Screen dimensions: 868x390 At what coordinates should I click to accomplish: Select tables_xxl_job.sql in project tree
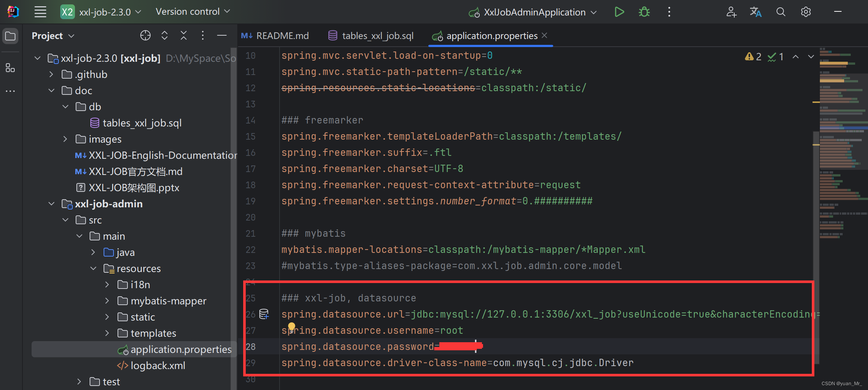pos(136,123)
